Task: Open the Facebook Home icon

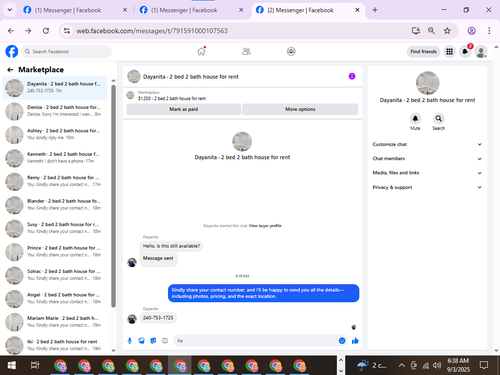Action: pyautogui.click(x=201, y=52)
